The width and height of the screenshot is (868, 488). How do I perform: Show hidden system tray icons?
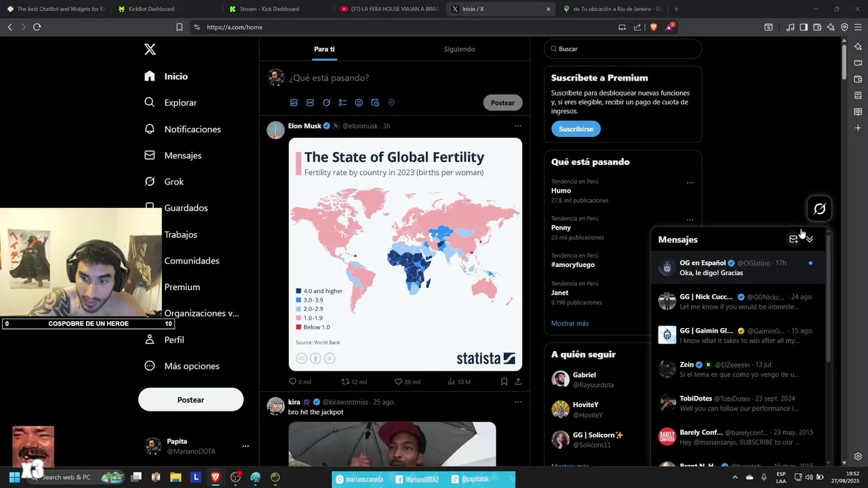coord(734,477)
